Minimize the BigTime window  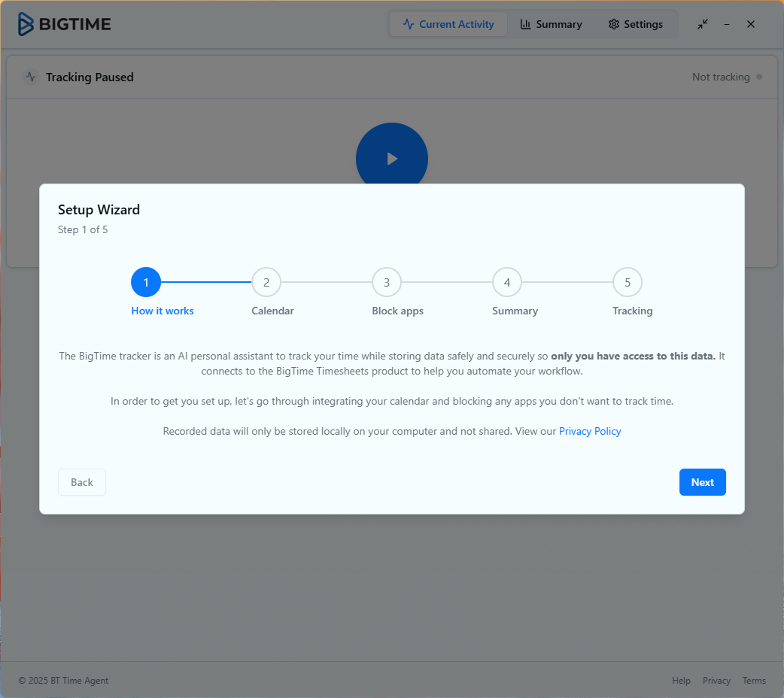(x=727, y=24)
